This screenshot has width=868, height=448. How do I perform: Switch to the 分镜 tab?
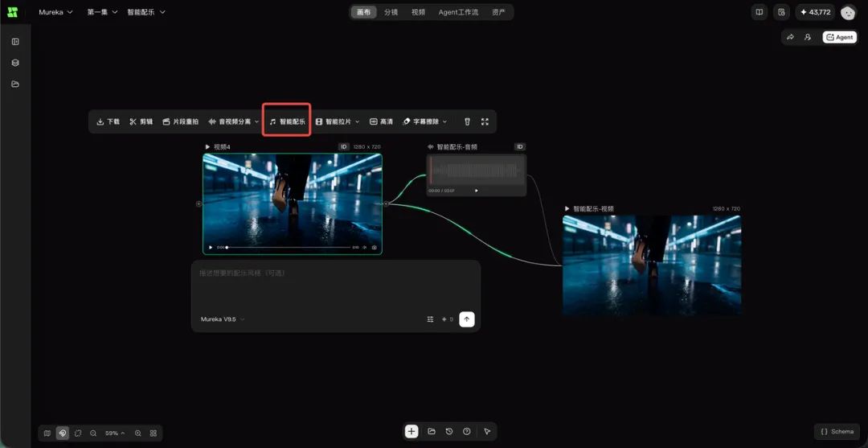point(391,12)
